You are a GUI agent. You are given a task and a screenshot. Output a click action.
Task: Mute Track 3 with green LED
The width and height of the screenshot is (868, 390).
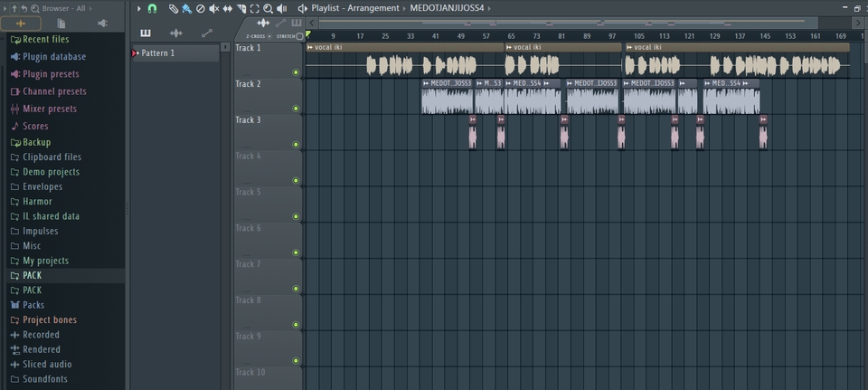pos(296,145)
